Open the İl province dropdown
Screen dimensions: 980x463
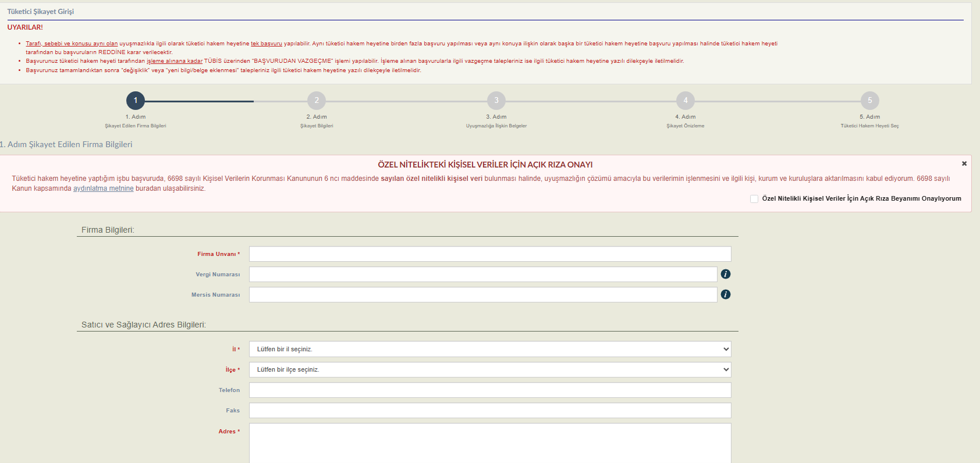pyautogui.click(x=490, y=349)
